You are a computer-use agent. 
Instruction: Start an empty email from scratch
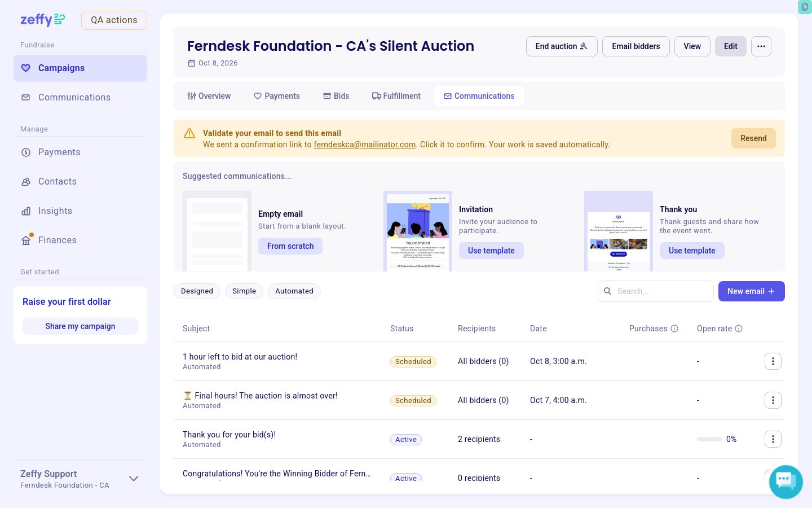click(290, 246)
